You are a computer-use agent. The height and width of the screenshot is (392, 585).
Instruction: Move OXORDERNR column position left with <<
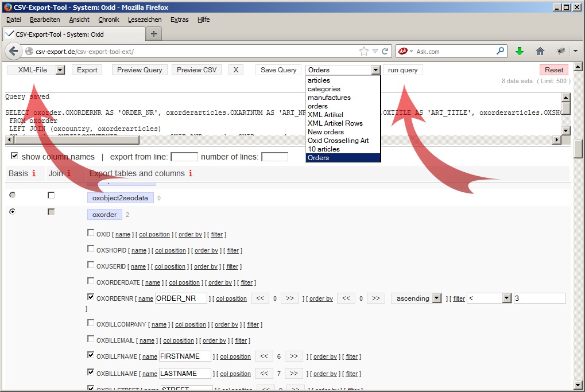click(260, 298)
